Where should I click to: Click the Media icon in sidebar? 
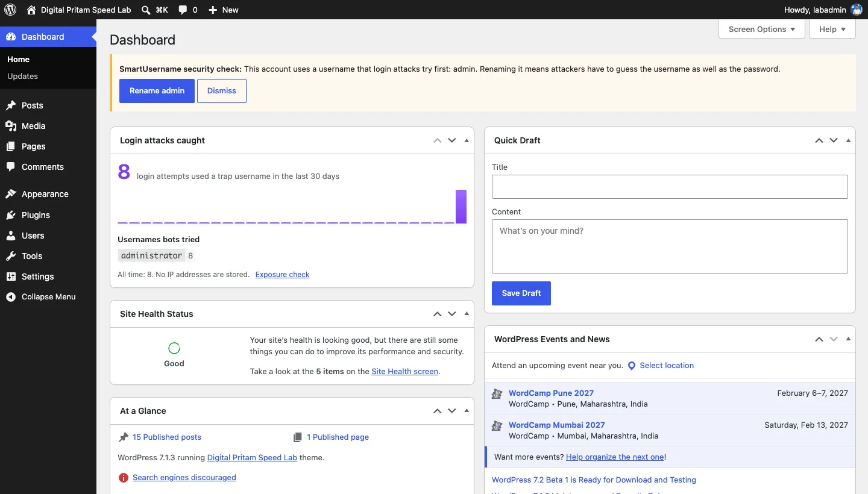(x=11, y=126)
